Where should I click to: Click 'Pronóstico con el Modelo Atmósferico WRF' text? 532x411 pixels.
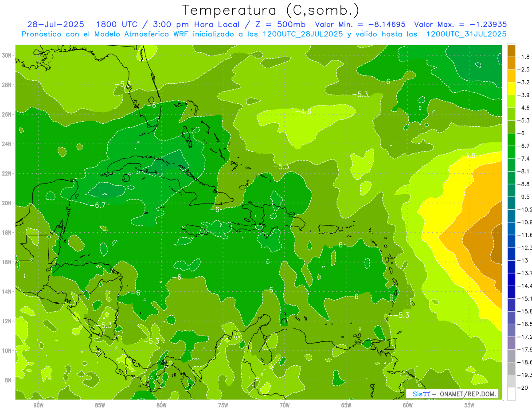pyautogui.click(x=105, y=34)
